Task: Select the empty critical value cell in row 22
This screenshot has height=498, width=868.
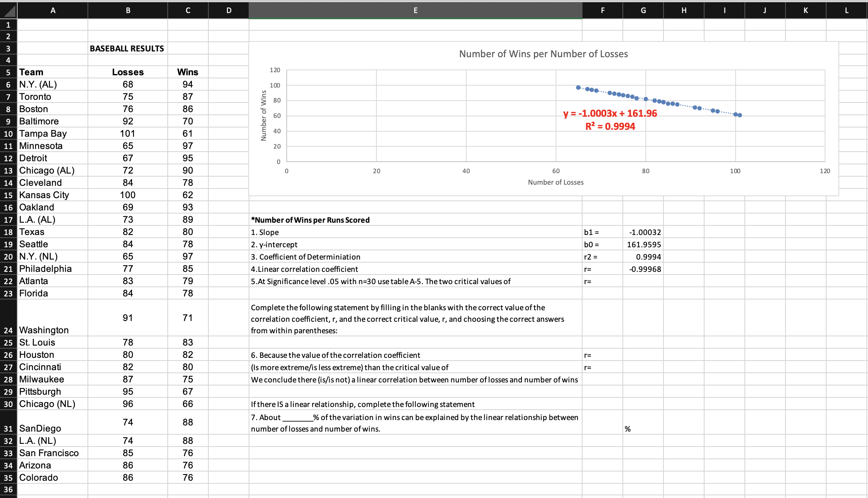Action: point(643,281)
